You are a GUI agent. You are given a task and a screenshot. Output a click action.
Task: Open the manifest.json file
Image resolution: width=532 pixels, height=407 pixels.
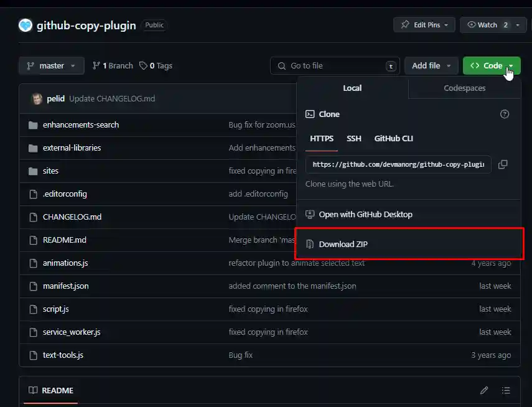(65, 286)
